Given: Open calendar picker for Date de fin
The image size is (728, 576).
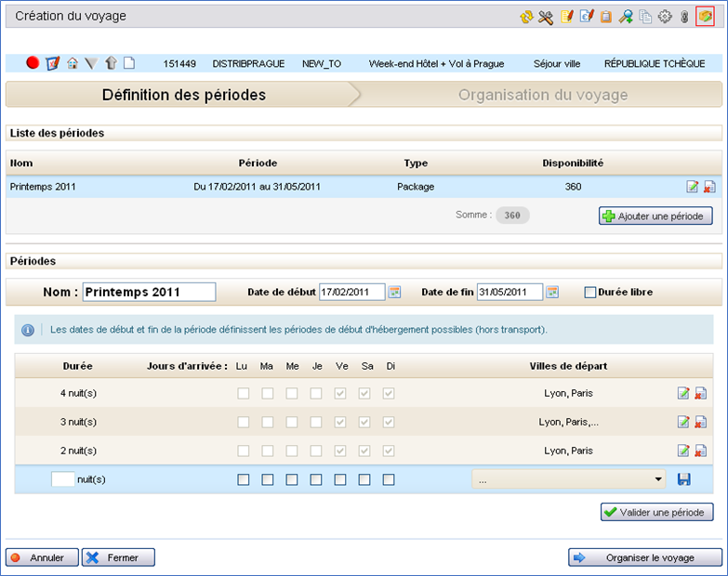Looking at the screenshot, I should coord(553,292).
